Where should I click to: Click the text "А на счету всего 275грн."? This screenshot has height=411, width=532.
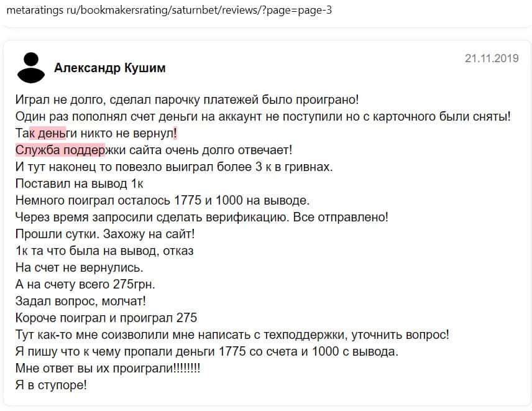point(85,285)
